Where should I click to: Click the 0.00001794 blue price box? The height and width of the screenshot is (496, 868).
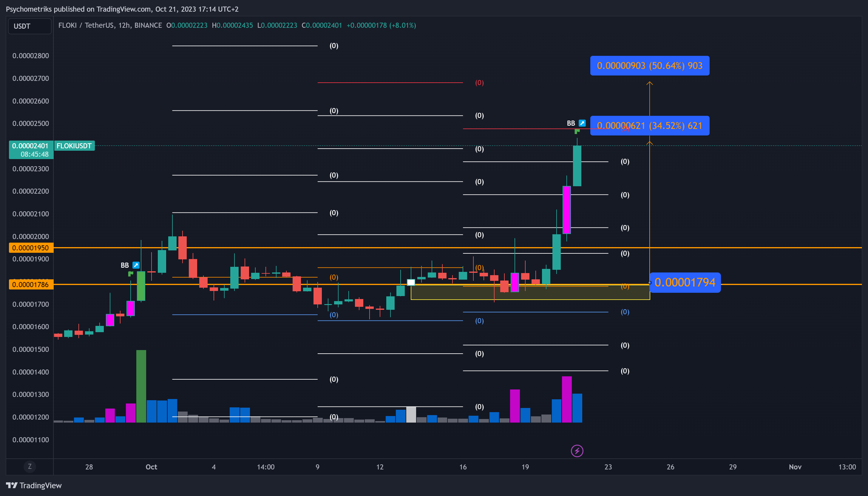coord(685,282)
